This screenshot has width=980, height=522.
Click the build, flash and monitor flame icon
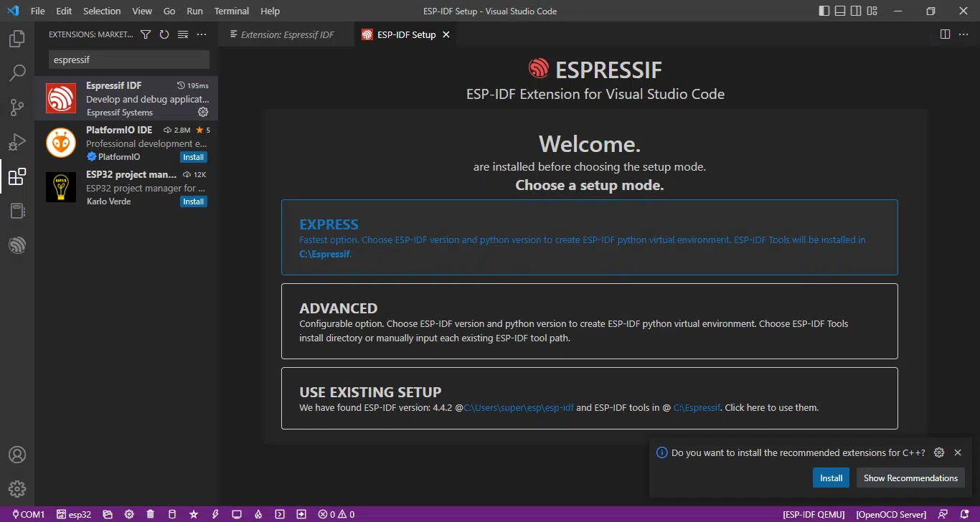[258, 514]
